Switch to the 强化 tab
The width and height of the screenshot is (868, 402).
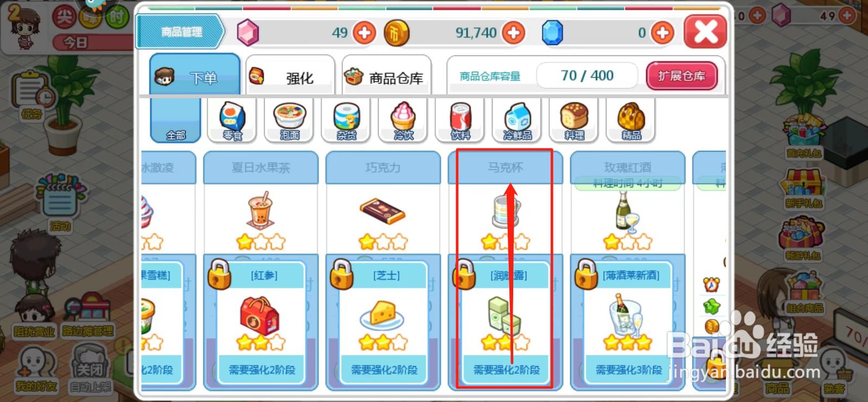click(x=290, y=75)
